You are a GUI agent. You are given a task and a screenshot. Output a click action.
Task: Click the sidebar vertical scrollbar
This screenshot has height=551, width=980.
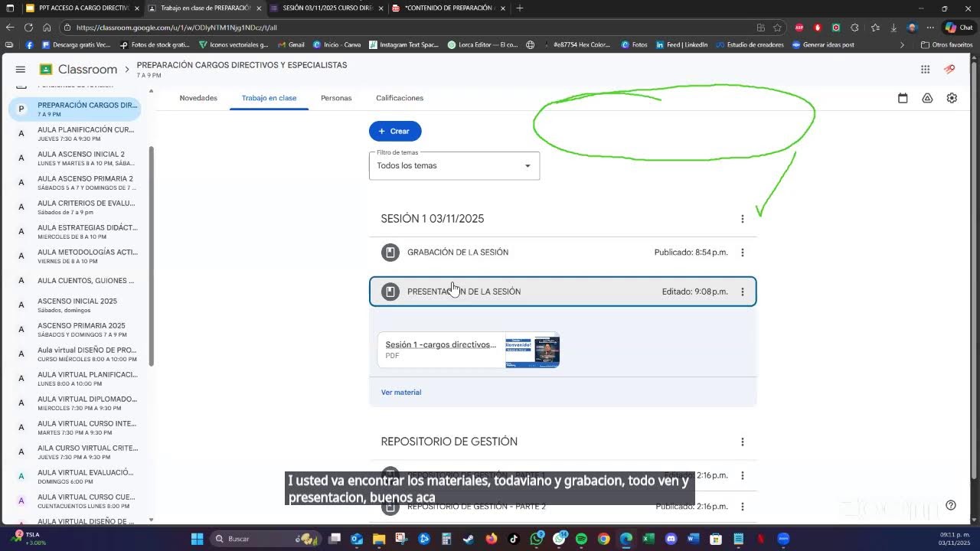pyautogui.click(x=151, y=256)
